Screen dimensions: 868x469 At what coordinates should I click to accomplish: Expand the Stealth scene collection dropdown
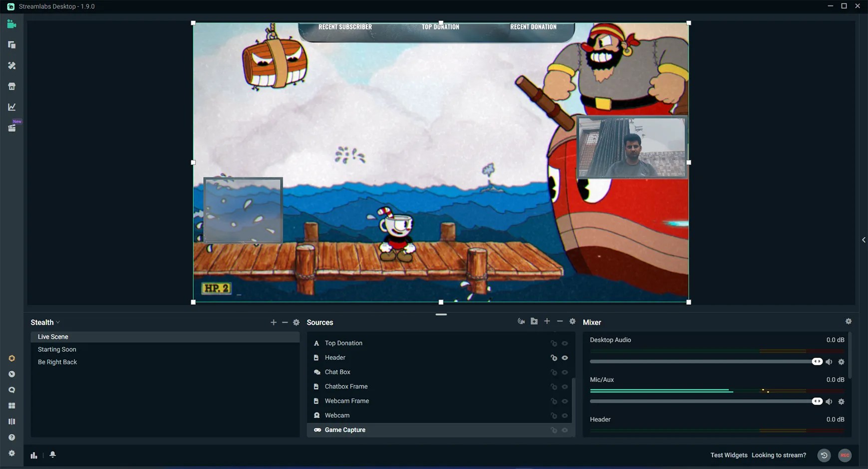pos(58,322)
